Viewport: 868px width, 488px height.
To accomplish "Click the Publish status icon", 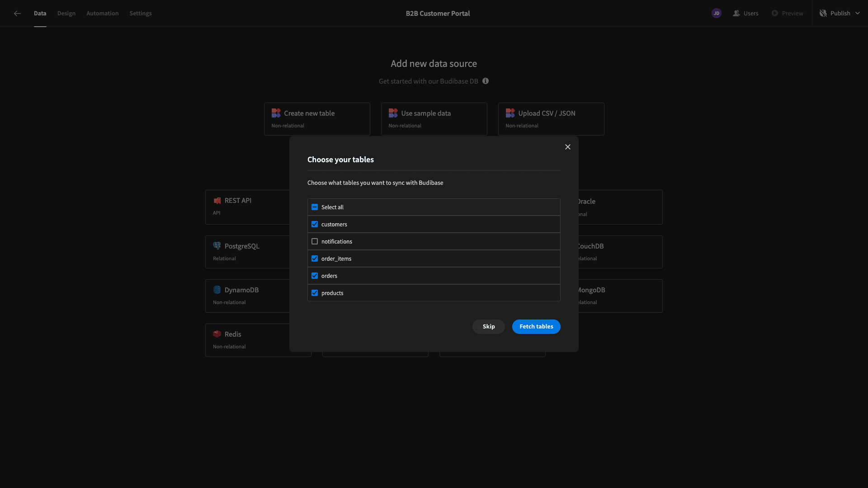I will [x=823, y=14].
